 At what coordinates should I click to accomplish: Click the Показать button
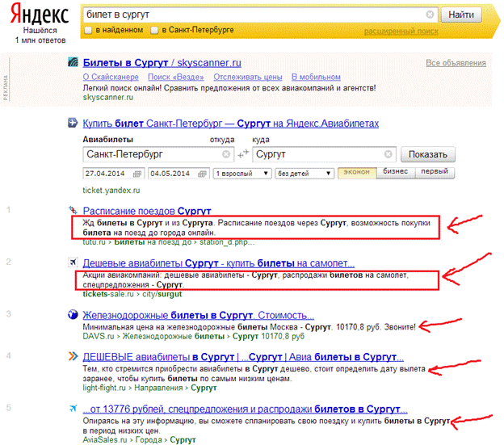click(x=428, y=154)
